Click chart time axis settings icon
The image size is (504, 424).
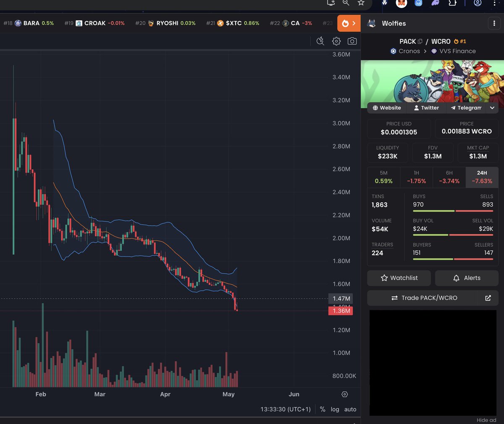point(345,394)
